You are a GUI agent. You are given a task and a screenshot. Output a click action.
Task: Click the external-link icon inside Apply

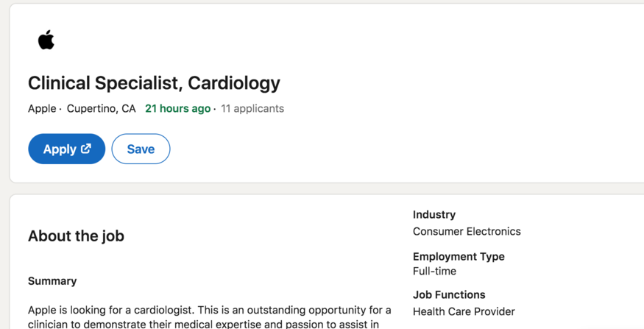tap(86, 149)
